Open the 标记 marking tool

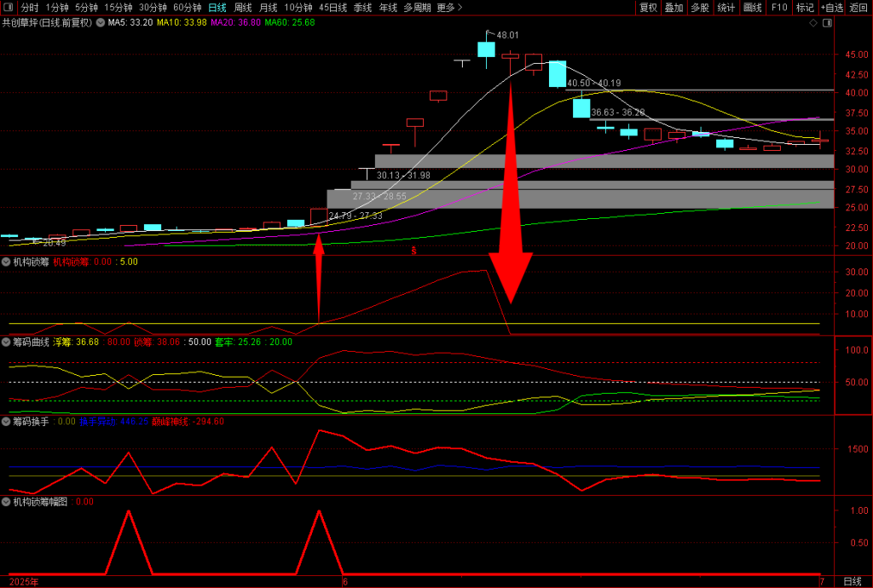coord(804,8)
